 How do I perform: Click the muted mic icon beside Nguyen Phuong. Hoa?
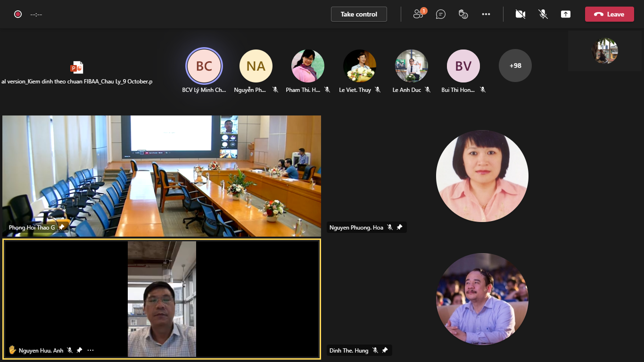(x=390, y=227)
